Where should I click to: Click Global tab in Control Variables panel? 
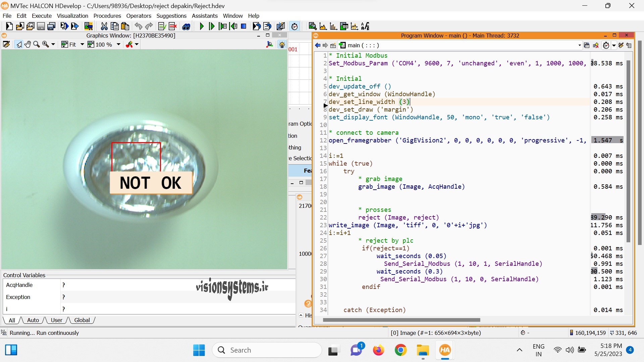[81, 320]
